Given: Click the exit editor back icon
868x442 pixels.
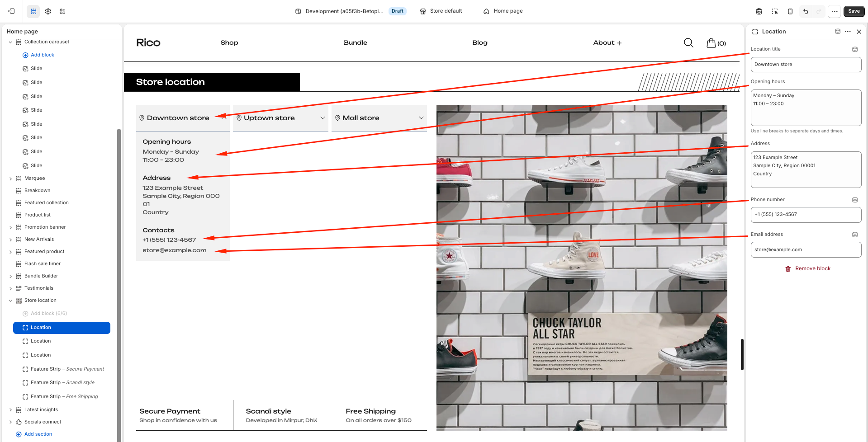Looking at the screenshot, I should click(11, 11).
